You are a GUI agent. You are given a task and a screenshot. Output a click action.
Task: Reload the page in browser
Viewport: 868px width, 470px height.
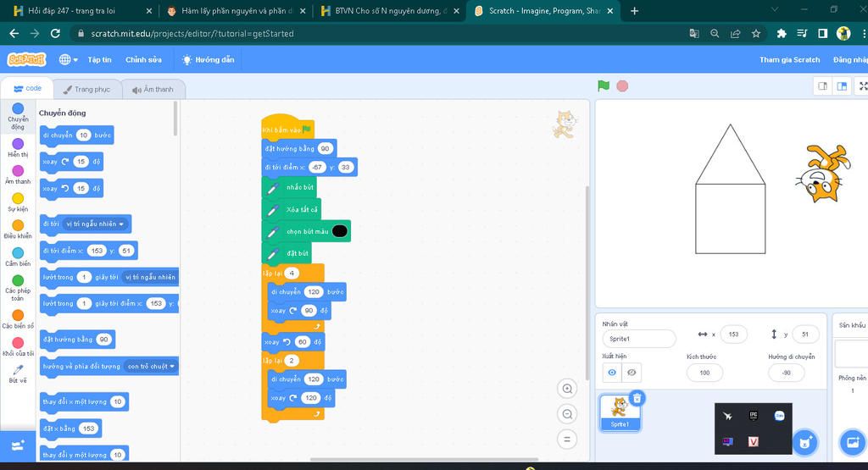(55, 34)
